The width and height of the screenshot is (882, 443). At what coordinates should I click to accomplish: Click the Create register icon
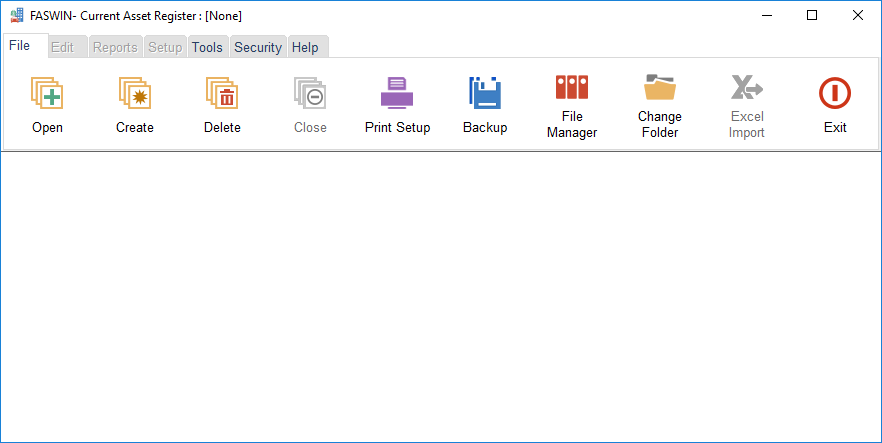[134, 93]
